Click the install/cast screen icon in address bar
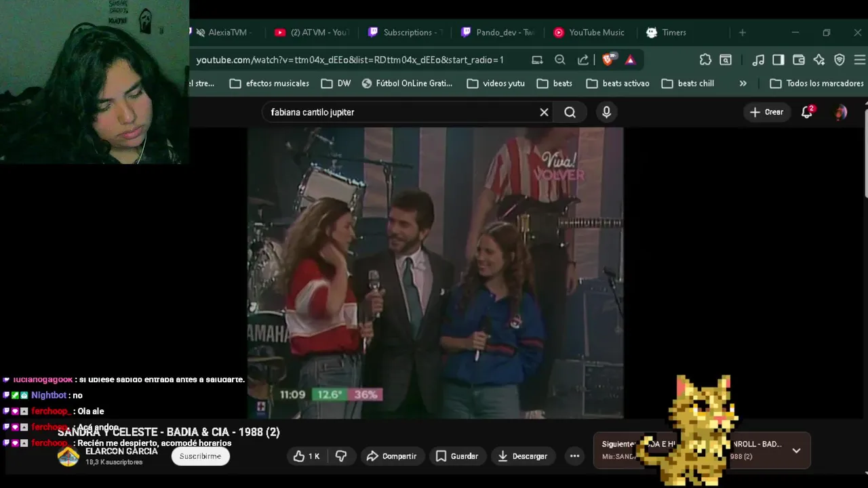 coord(537,60)
